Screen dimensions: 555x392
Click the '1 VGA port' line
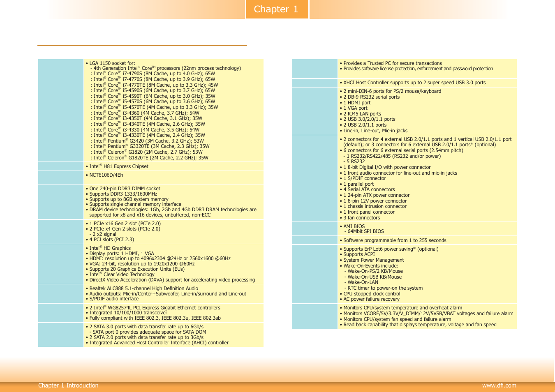[354, 108]
